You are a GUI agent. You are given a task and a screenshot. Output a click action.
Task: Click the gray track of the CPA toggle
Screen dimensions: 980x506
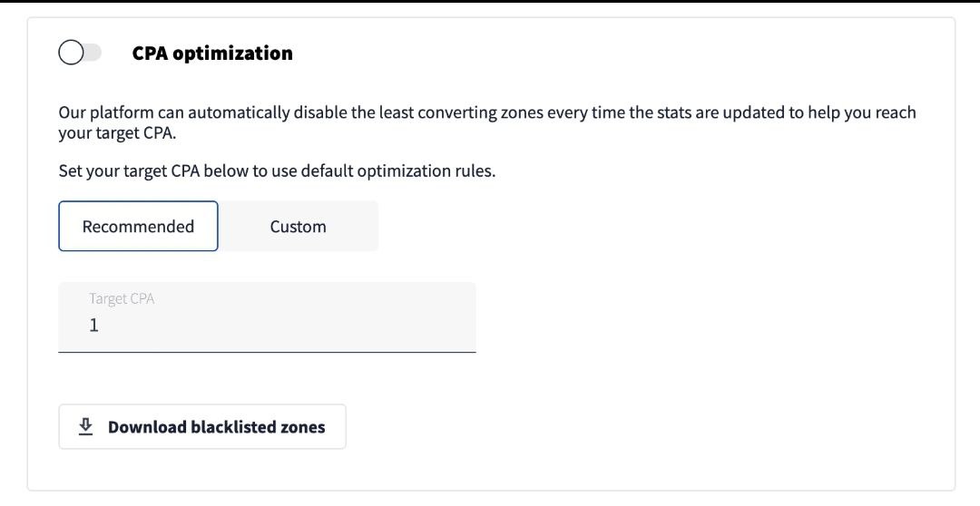pos(93,53)
